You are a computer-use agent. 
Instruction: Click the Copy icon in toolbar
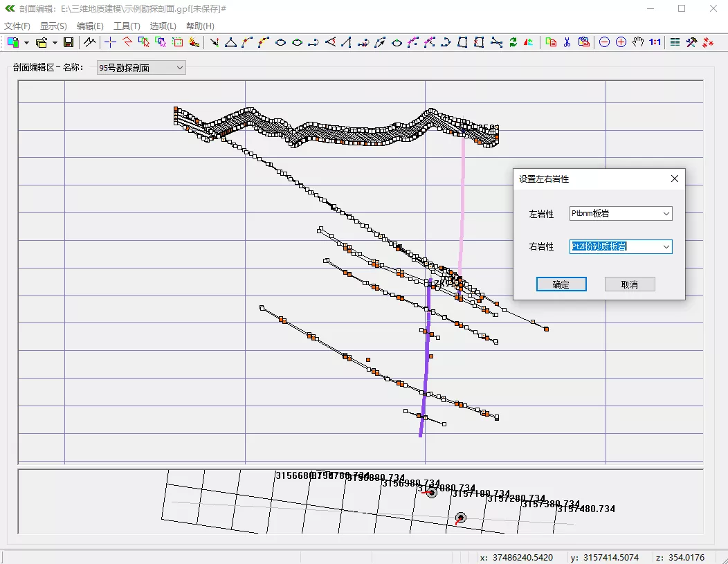coord(551,42)
